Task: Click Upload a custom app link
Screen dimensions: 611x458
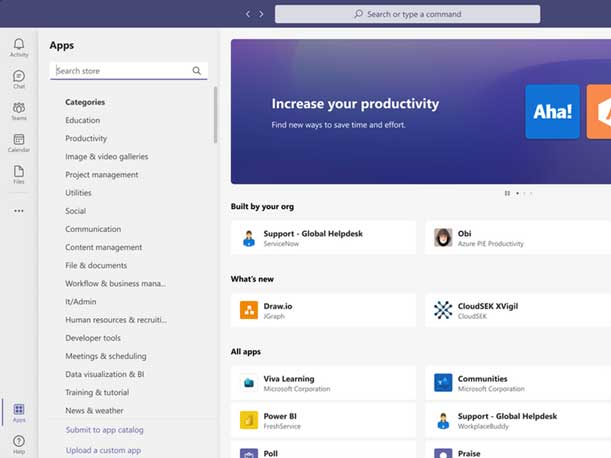Action: coord(102,450)
